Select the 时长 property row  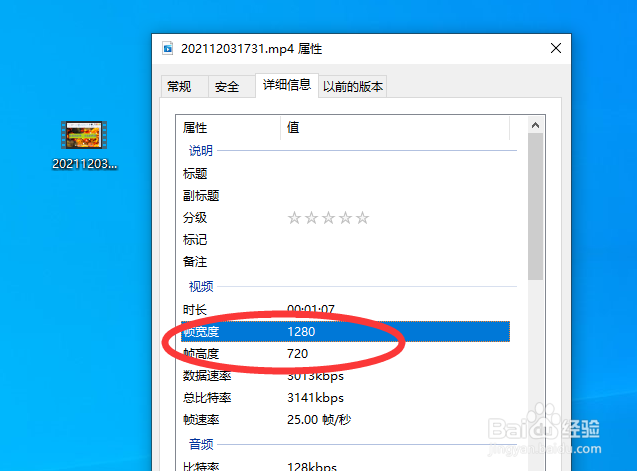click(x=345, y=310)
